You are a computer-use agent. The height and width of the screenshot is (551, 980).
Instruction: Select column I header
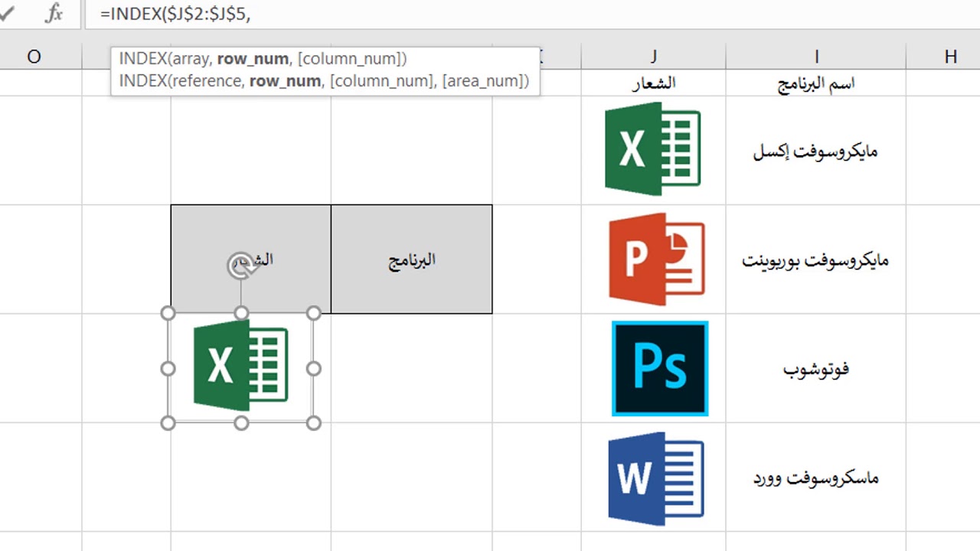click(816, 56)
